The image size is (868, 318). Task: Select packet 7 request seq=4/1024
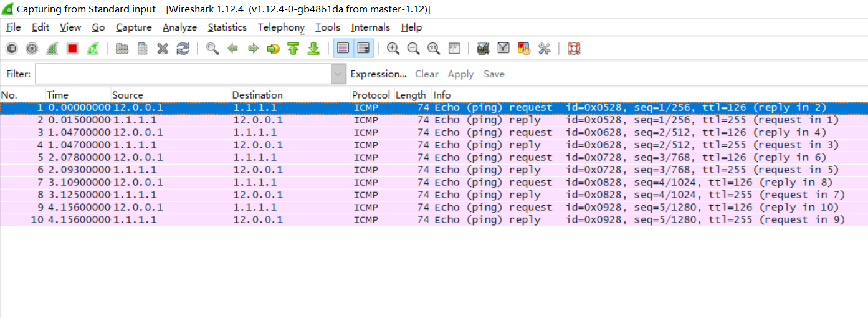pyautogui.click(x=434, y=182)
